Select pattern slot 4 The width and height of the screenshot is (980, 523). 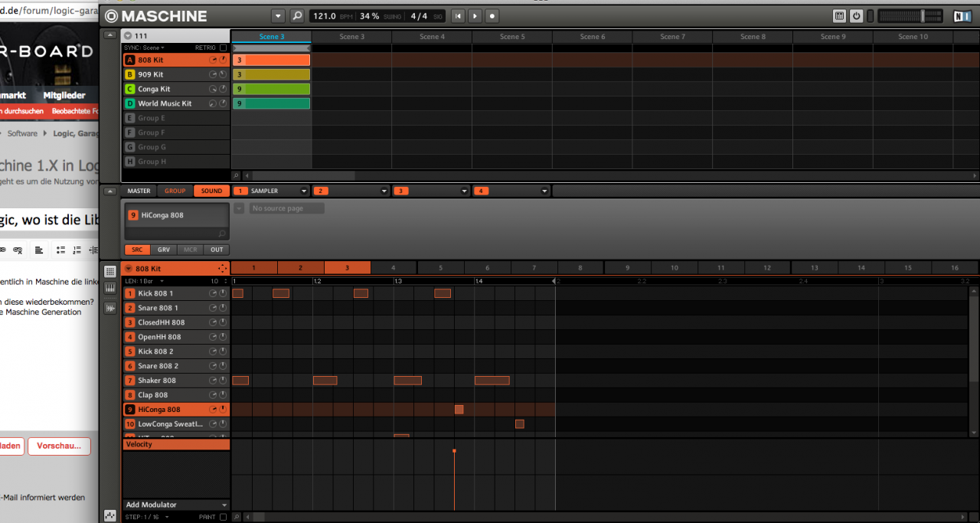pos(394,268)
